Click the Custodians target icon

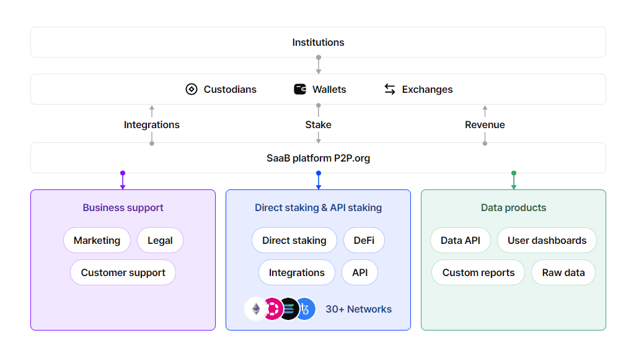tap(192, 89)
